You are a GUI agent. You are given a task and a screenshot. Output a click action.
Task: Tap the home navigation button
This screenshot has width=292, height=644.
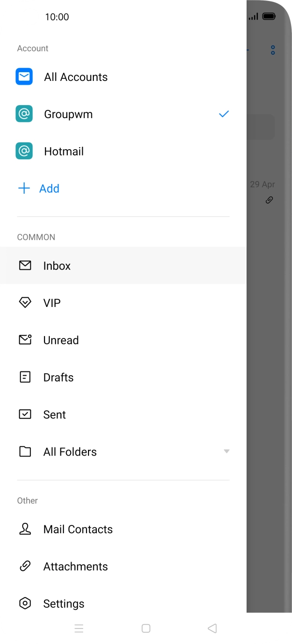pos(146,628)
